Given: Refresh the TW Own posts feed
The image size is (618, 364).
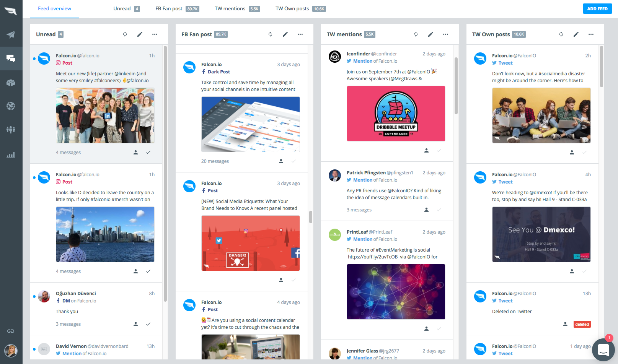Looking at the screenshot, I should pyautogui.click(x=561, y=34).
